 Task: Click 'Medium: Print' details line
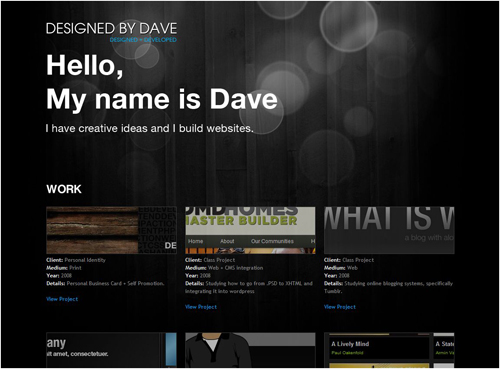(x=64, y=268)
